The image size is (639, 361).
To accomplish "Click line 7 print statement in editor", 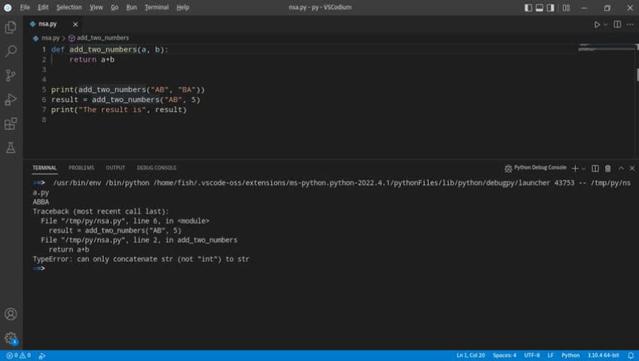I will click(x=119, y=110).
